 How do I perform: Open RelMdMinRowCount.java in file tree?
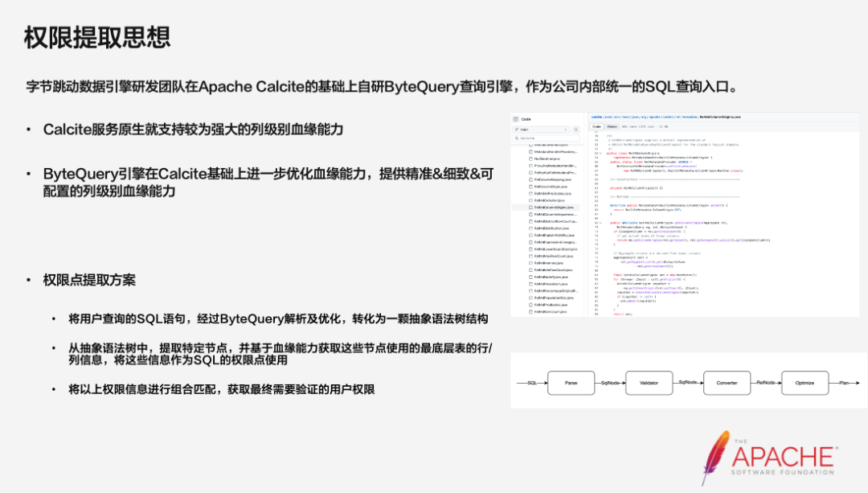553,269
